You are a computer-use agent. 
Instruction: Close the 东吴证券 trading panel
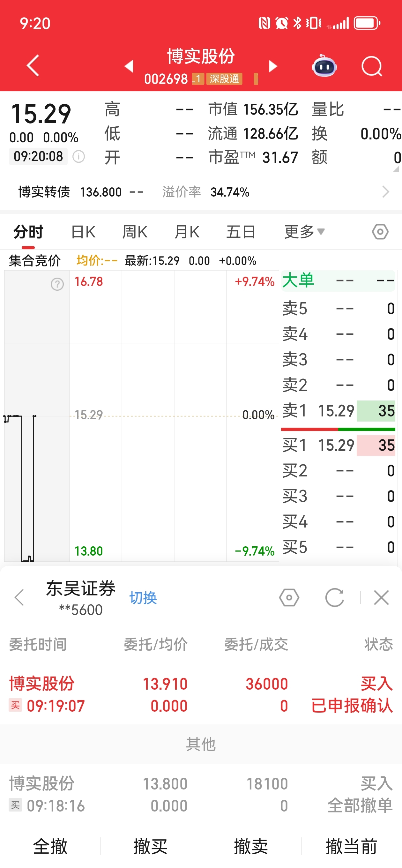[381, 598]
